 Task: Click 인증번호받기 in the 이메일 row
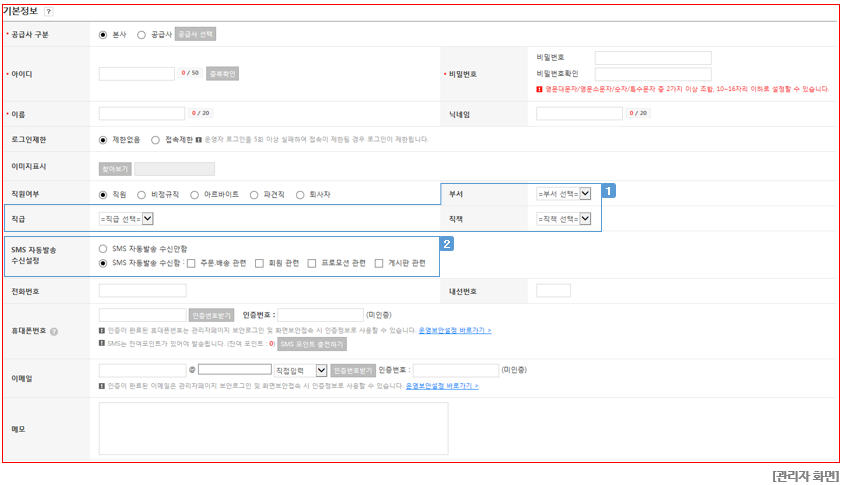353,370
